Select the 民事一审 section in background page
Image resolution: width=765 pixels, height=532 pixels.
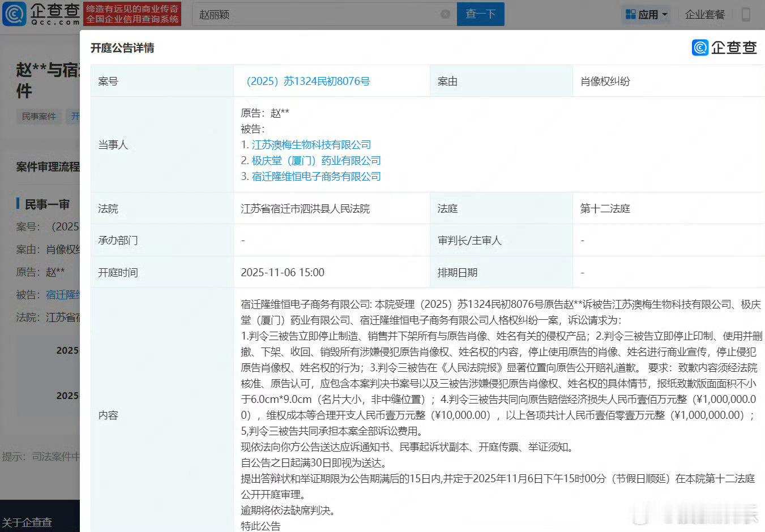click(x=47, y=204)
